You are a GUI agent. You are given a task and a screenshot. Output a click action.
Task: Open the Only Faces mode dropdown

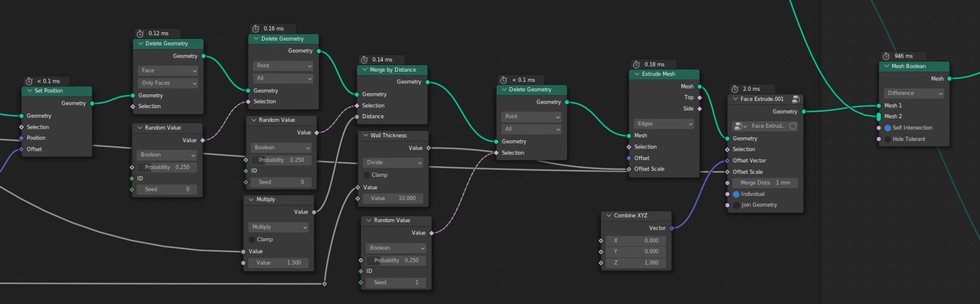(x=168, y=83)
